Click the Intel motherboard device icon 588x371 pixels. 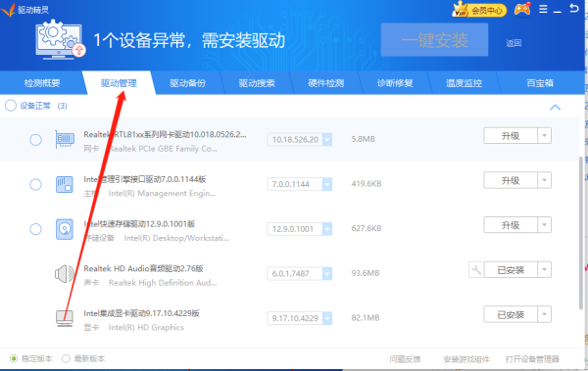(x=65, y=184)
